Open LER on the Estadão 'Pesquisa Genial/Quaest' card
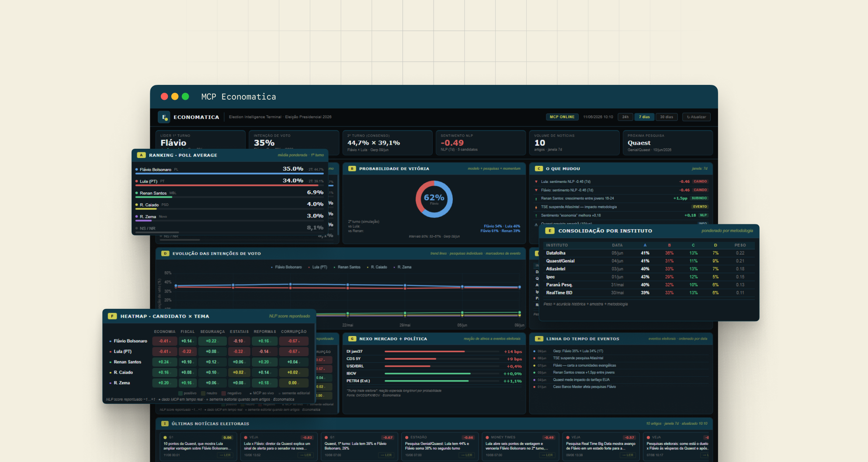 click(x=468, y=455)
